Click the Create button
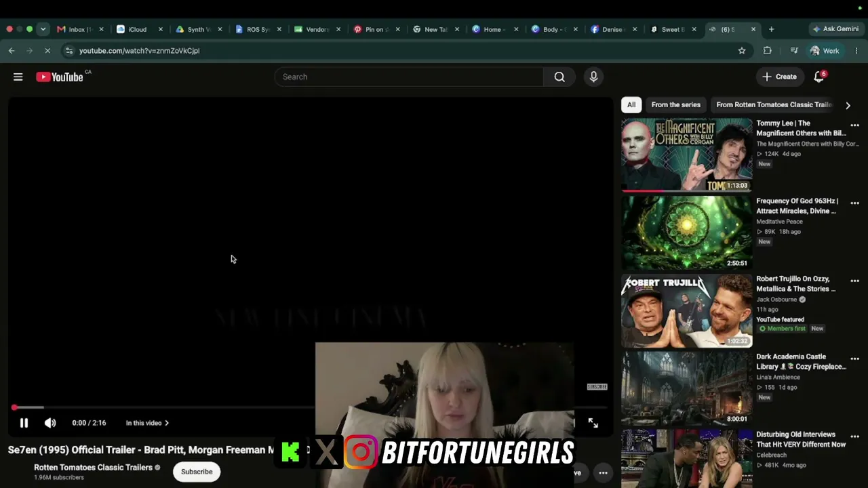The height and width of the screenshot is (488, 868). click(779, 77)
